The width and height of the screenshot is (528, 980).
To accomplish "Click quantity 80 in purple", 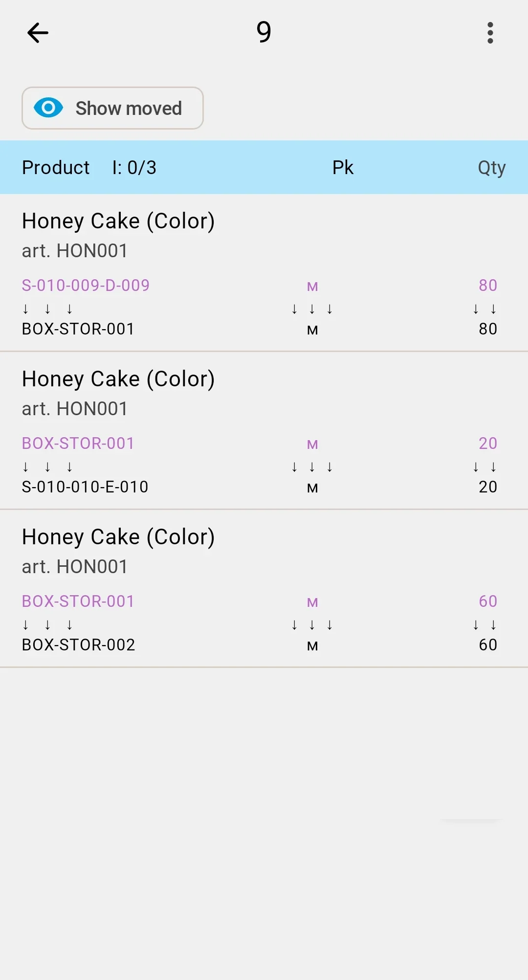I will coord(488,285).
